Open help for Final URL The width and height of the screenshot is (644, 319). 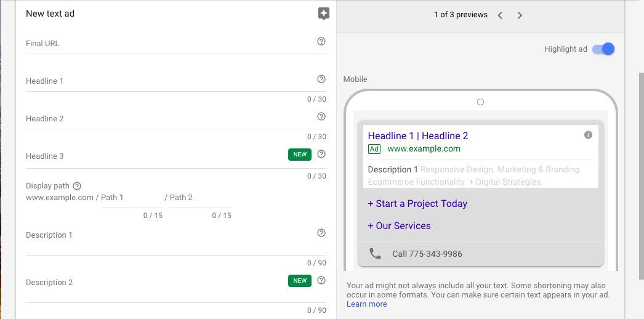[x=321, y=41]
